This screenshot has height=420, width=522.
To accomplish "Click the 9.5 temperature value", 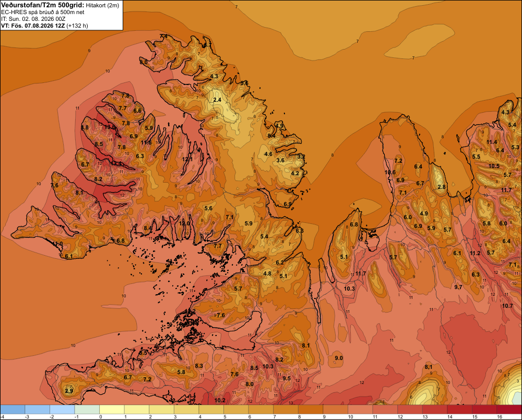I will click(x=287, y=378).
